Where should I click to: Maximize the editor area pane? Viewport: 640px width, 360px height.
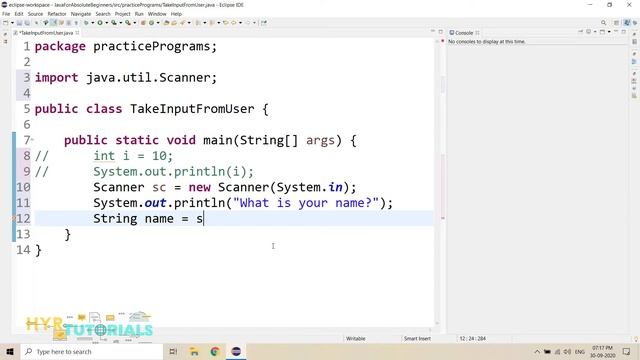coord(440,31)
